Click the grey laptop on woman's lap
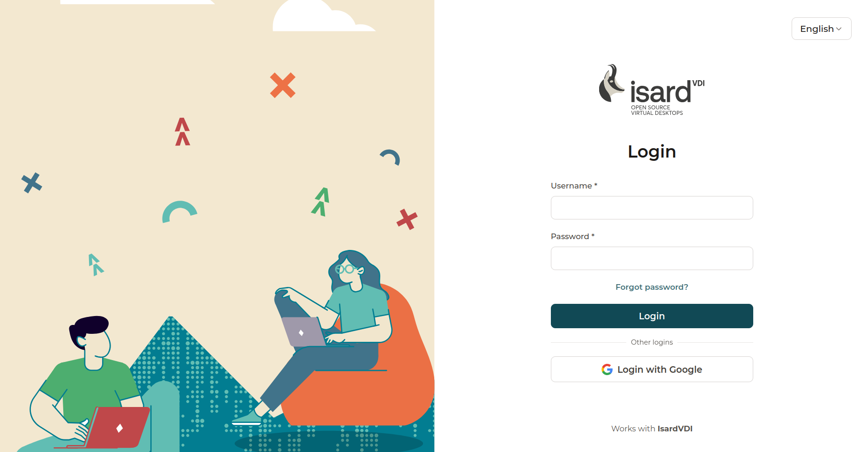This screenshot has width=868, height=452. (304, 331)
